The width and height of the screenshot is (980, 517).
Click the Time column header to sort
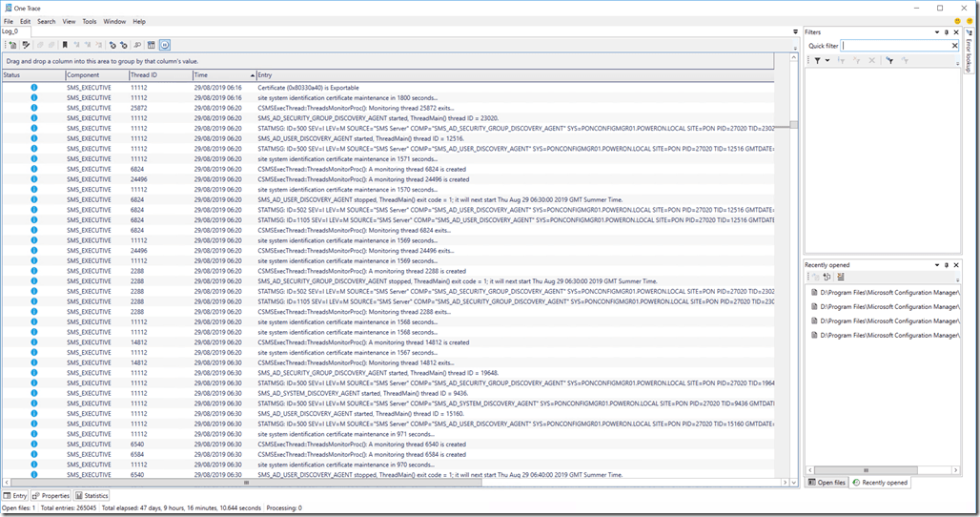pyautogui.click(x=223, y=74)
